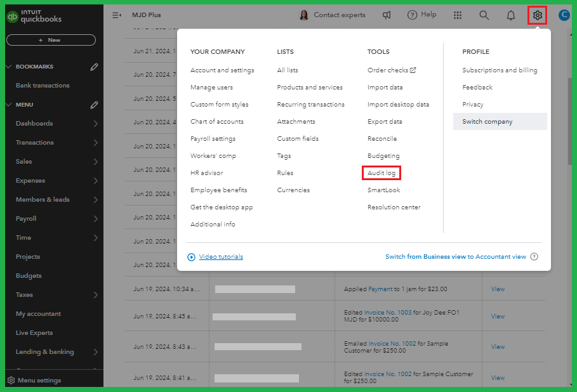Collapse the sidebar with hamburger icon
The height and width of the screenshot is (392, 577).
117,15
